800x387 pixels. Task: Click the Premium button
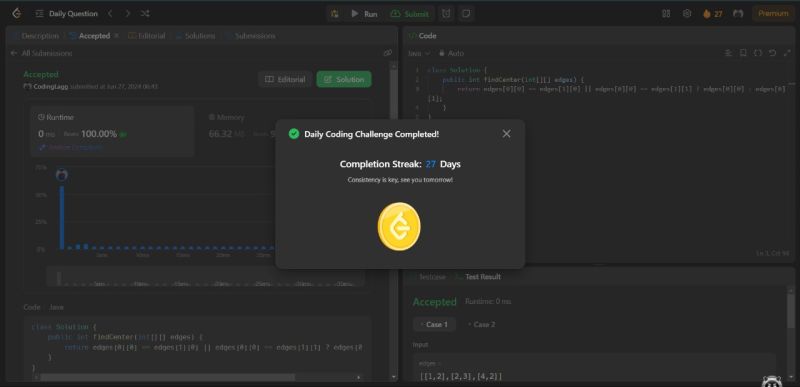pyautogui.click(x=773, y=14)
